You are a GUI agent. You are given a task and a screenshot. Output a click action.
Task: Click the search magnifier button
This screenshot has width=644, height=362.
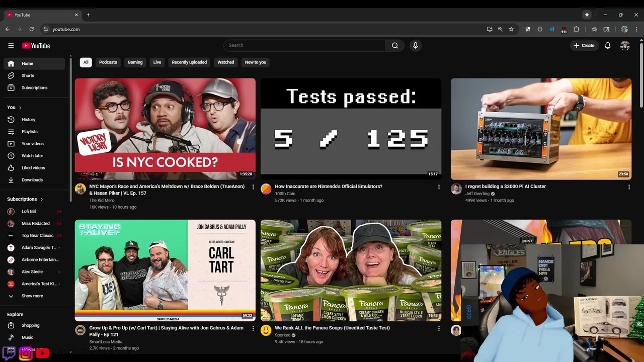coord(395,45)
